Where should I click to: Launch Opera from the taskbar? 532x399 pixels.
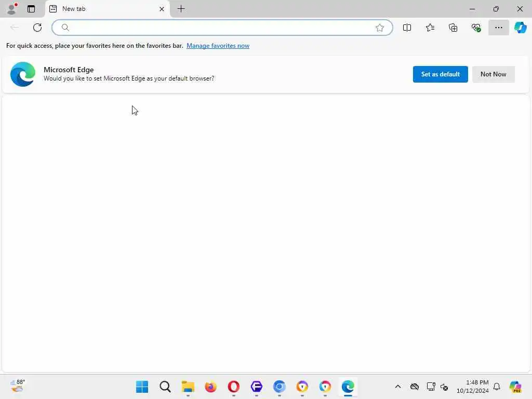[x=233, y=387]
